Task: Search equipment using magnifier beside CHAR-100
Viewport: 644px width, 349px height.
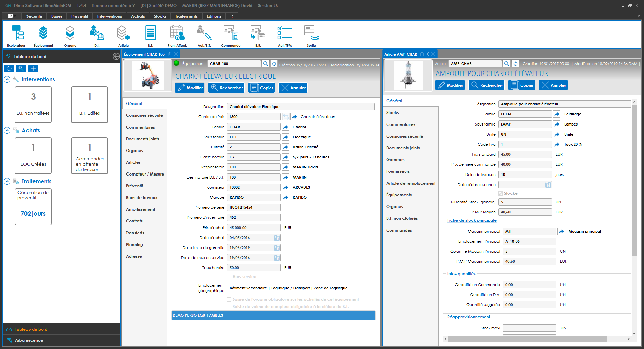Action: (265, 64)
